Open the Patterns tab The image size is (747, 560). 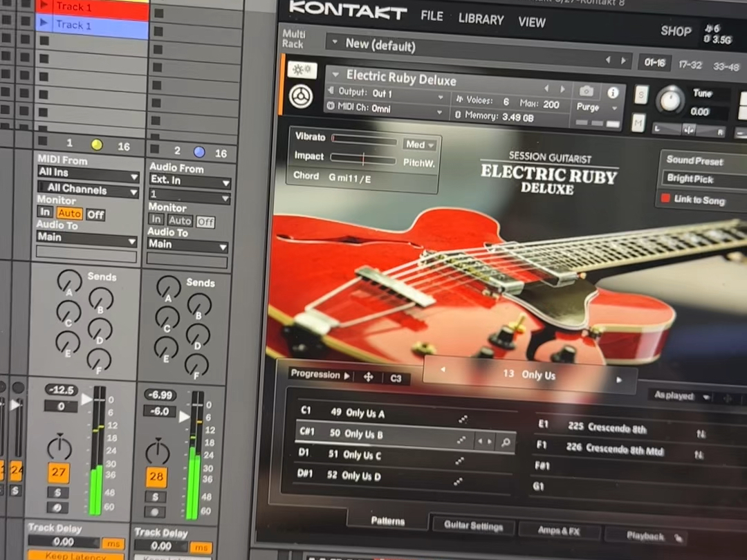[x=387, y=521]
